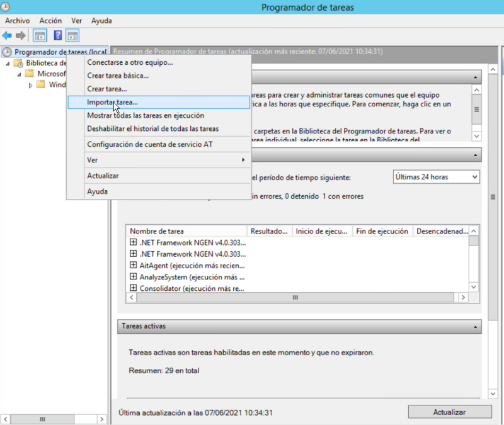The image size is (504, 425).
Task: Open the Últimas 24 horas dropdown
Action: pos(437,177)
